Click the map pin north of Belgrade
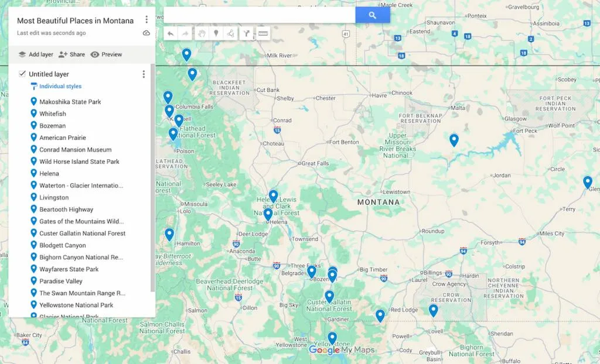Image resolution: width=600 pixels, height=364 pixels. 312,272
